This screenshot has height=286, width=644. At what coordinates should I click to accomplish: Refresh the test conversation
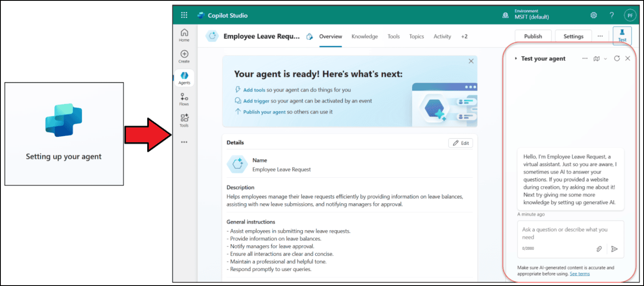point(617,59)
